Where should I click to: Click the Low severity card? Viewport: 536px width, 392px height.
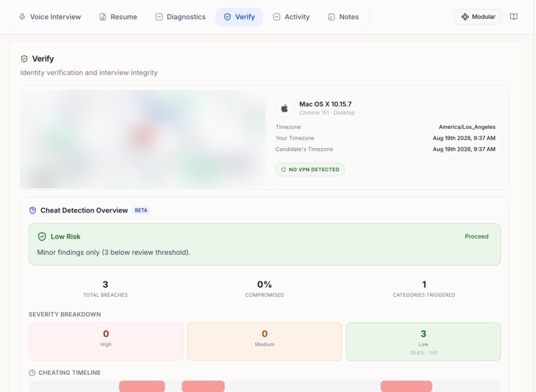coord(423,341)
